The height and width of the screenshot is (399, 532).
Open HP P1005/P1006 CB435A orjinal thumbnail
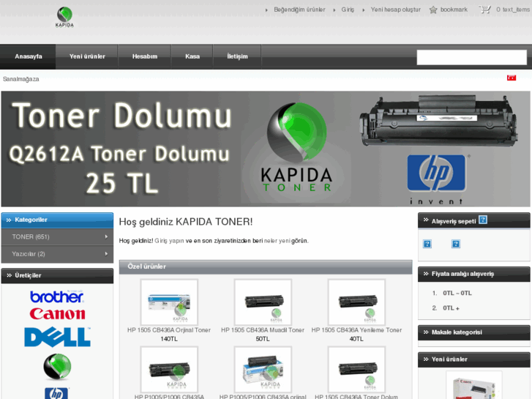point(263,370)
